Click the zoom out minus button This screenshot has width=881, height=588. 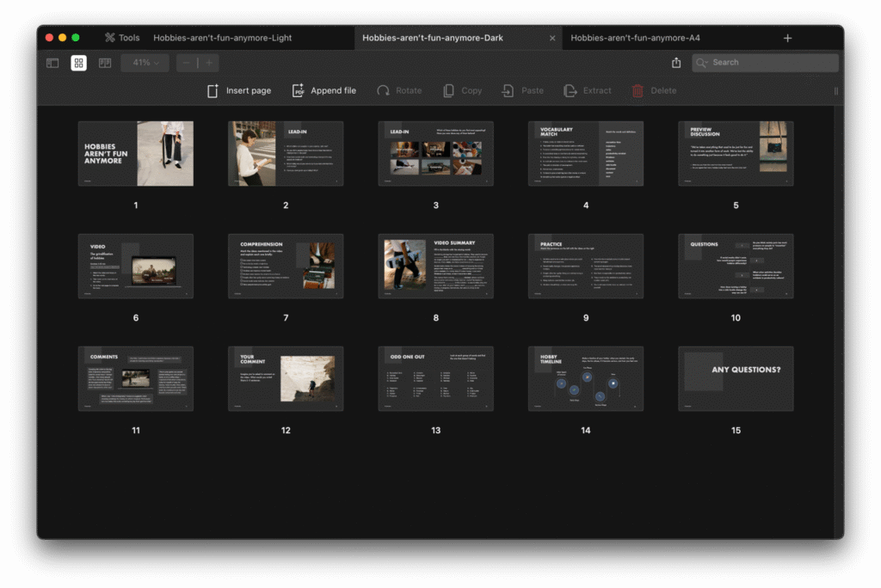pos(187,63)
